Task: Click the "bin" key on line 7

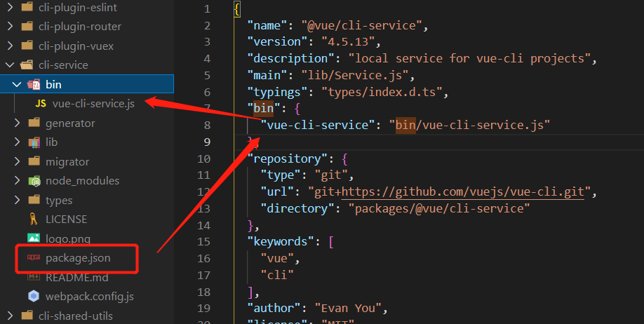Action: click(264, 109)
